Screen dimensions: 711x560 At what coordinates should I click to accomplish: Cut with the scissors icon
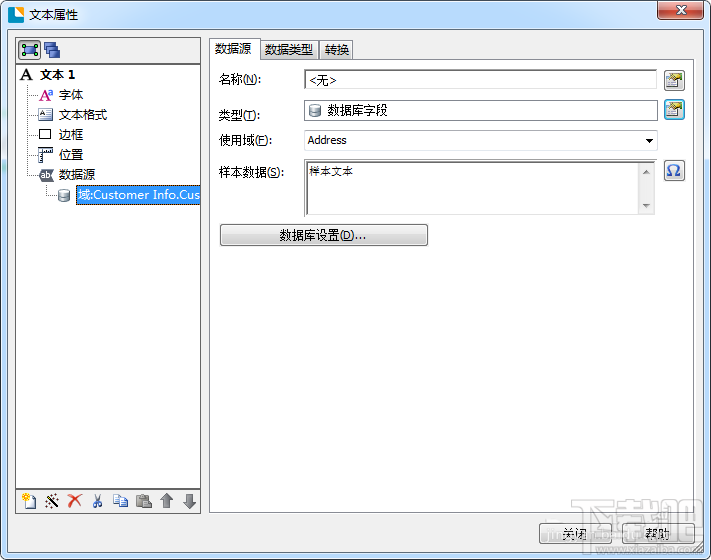point(97,501)
